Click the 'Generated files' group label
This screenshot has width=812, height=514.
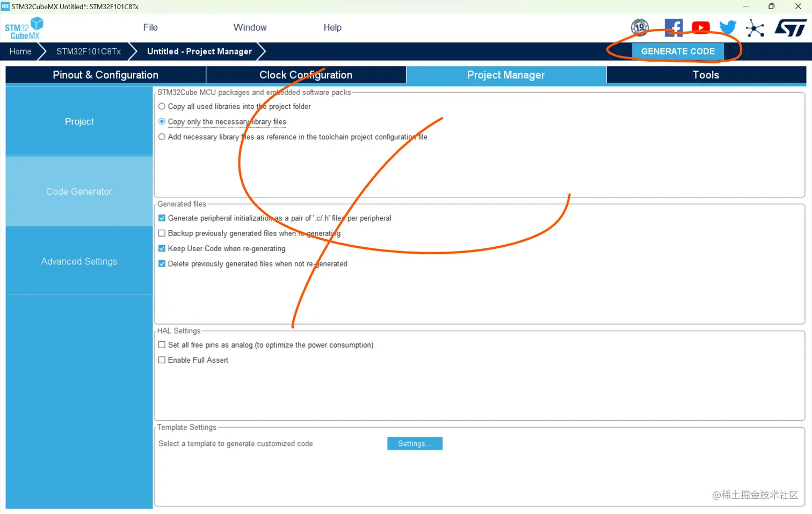182,204
